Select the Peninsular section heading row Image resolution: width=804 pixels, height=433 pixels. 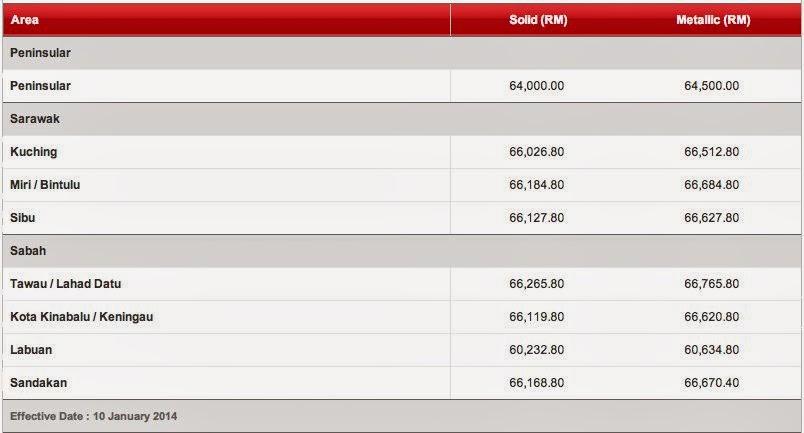click(x=402, y=53)
